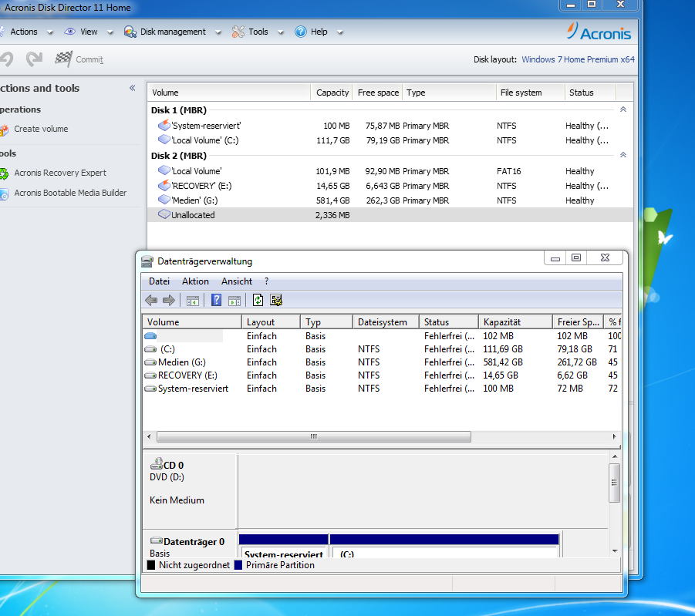Click the System-reserviert volume icon in Acronis

(164, 125)
